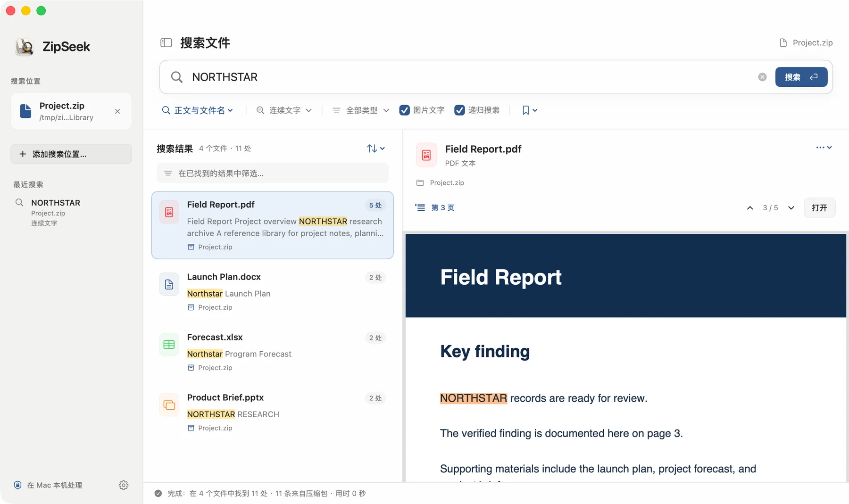Click the 2 处 badge on Launch Plan.docx

click(x=375, y=278)
